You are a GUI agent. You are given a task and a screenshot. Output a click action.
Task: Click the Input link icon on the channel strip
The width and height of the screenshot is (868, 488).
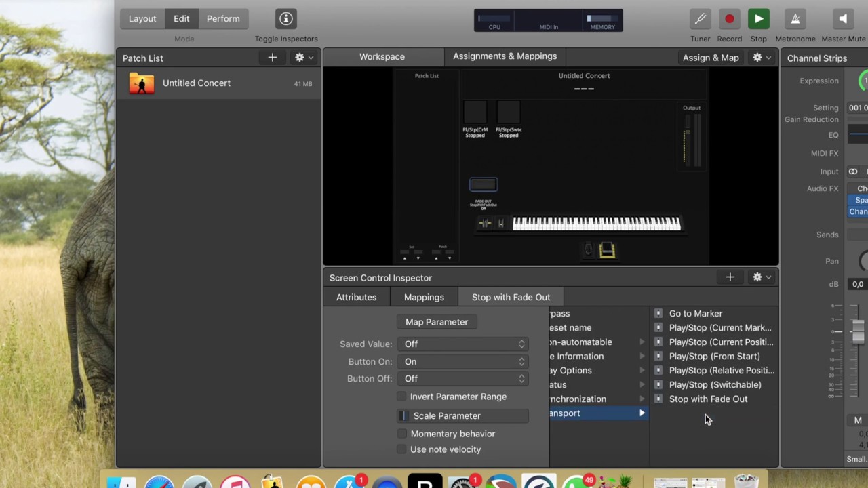tap(853, 171)
